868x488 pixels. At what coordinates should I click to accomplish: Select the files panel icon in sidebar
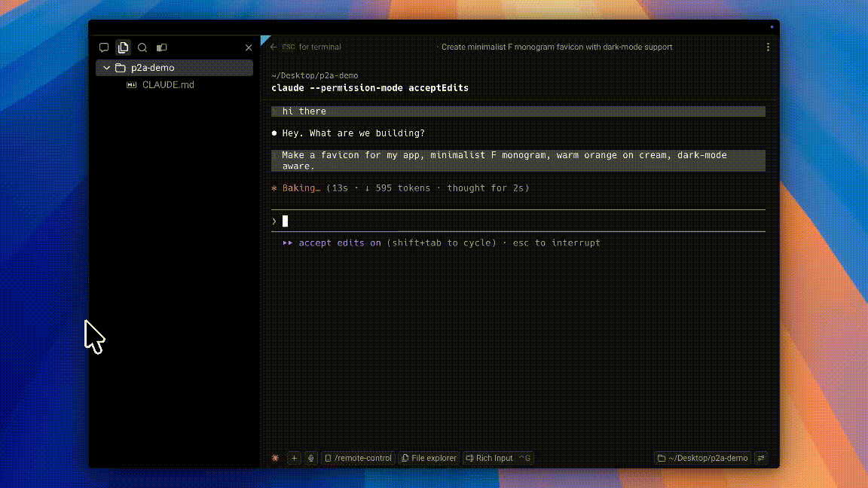pos(123,47)
